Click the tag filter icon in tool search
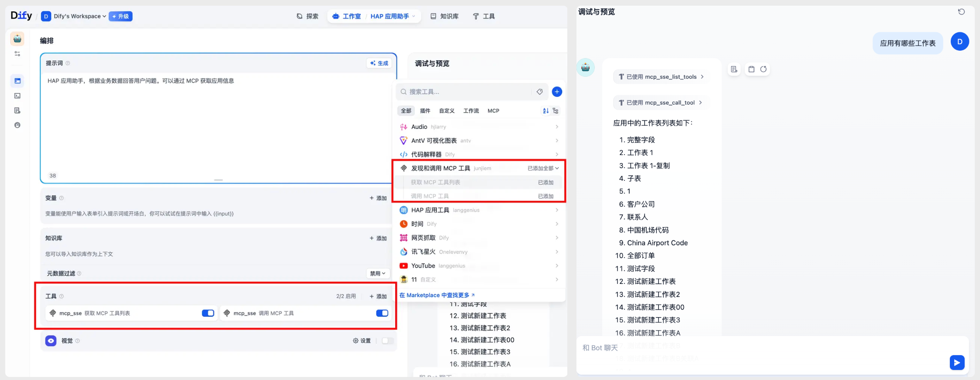The image size is (980, 380). coord(540,92)
